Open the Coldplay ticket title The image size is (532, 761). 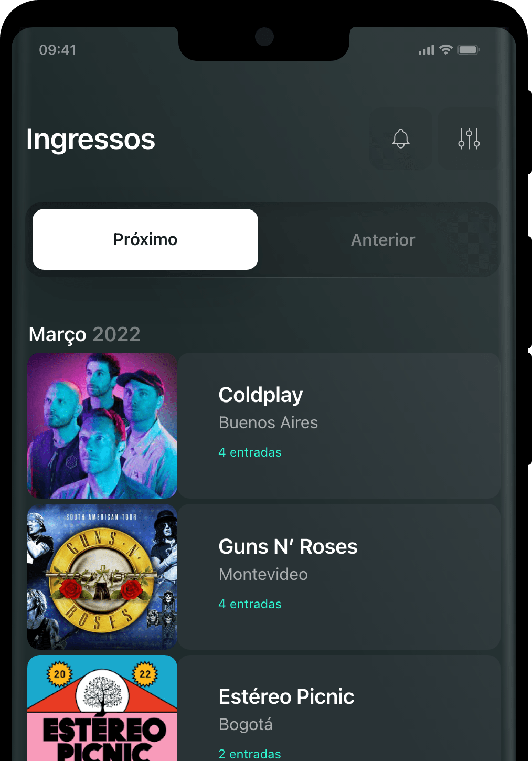(261, 395)
